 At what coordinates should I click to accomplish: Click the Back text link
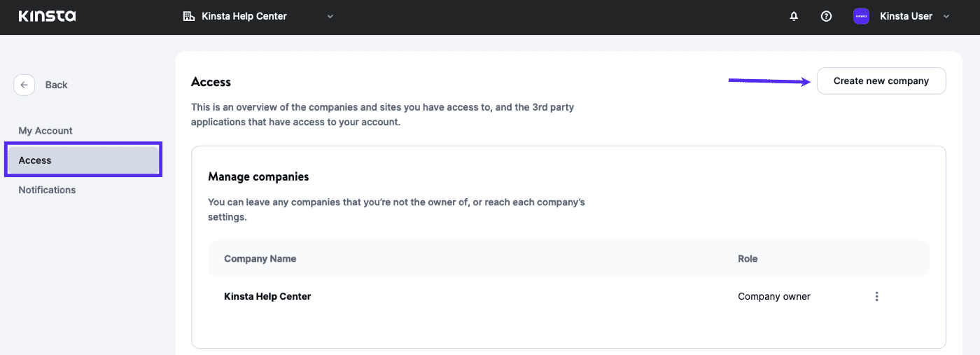[56, 85]
